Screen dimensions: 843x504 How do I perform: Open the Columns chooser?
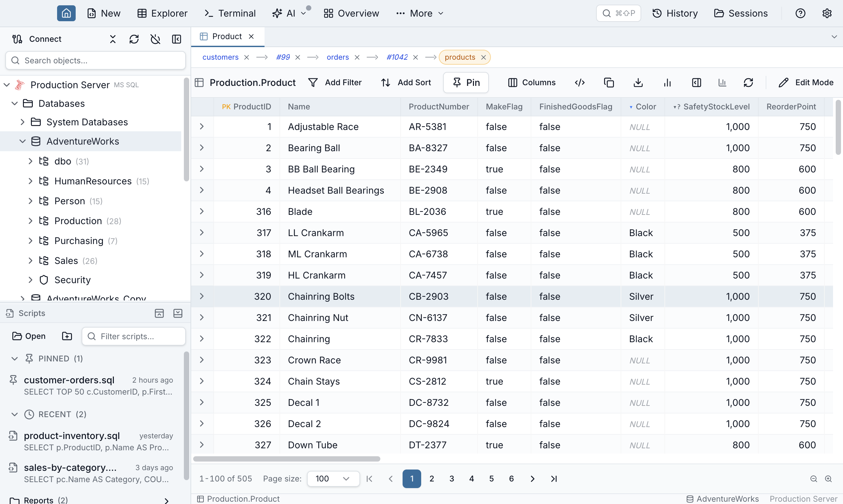(532, 83)
